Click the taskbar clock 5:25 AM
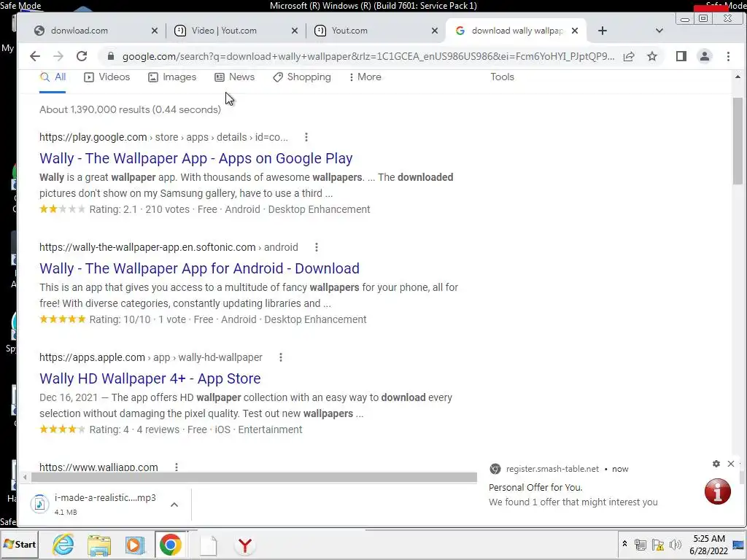Image resolution: width=747 pixels, height=560 pixels. tap(709, 544)
